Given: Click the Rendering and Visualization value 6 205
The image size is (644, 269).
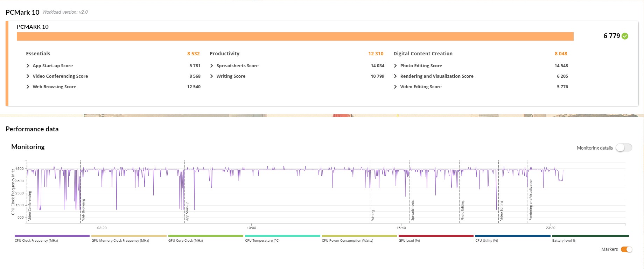Looking at the screenshot, I should pyautogui.click(x=562, y=76).
